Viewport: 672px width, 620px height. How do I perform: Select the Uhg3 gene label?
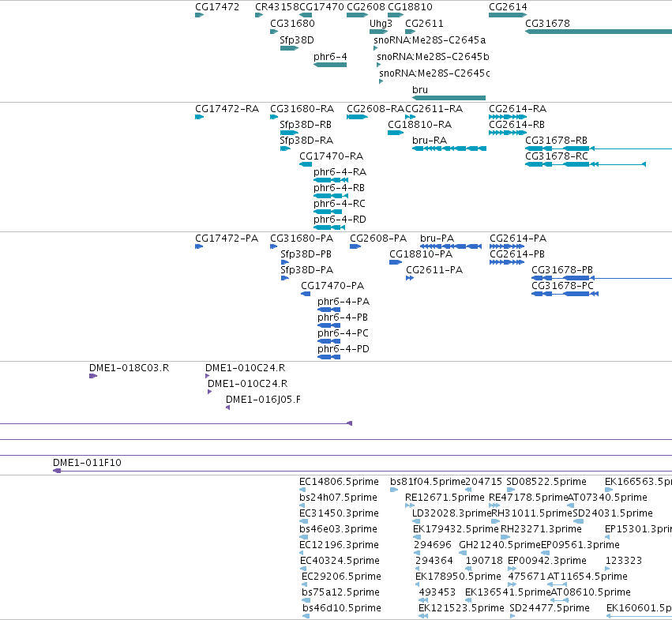coord(381,24)
